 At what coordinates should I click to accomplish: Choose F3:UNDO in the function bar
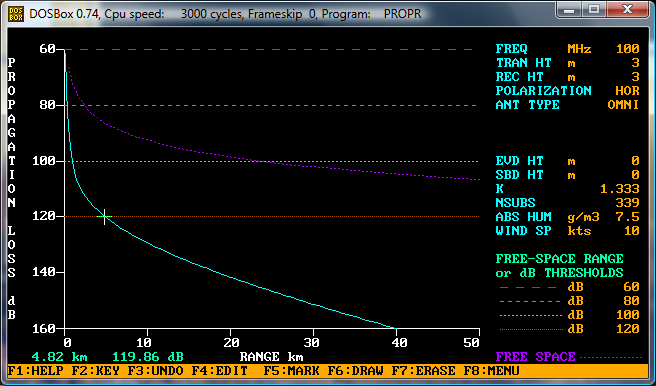155,371
